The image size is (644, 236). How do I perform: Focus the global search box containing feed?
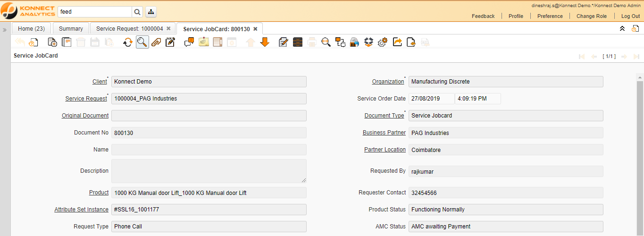pos(94,12)
